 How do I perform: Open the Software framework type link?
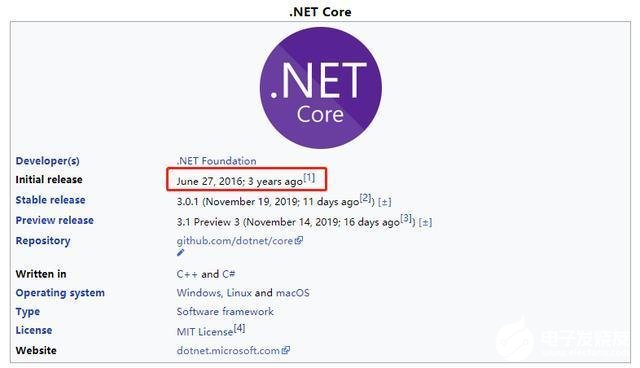click(225, 311)
